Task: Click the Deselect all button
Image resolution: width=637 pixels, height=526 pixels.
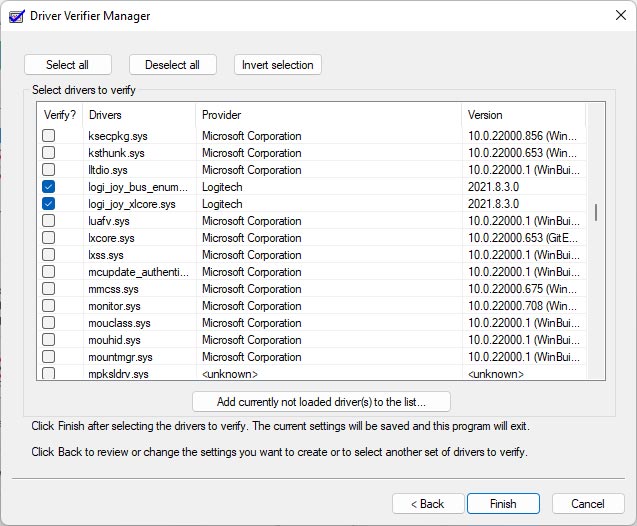Action: (173, 65)
